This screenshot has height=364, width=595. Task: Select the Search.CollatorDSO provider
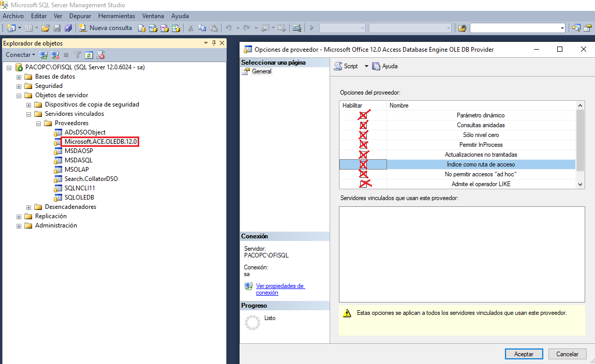(x=91, y=179)
